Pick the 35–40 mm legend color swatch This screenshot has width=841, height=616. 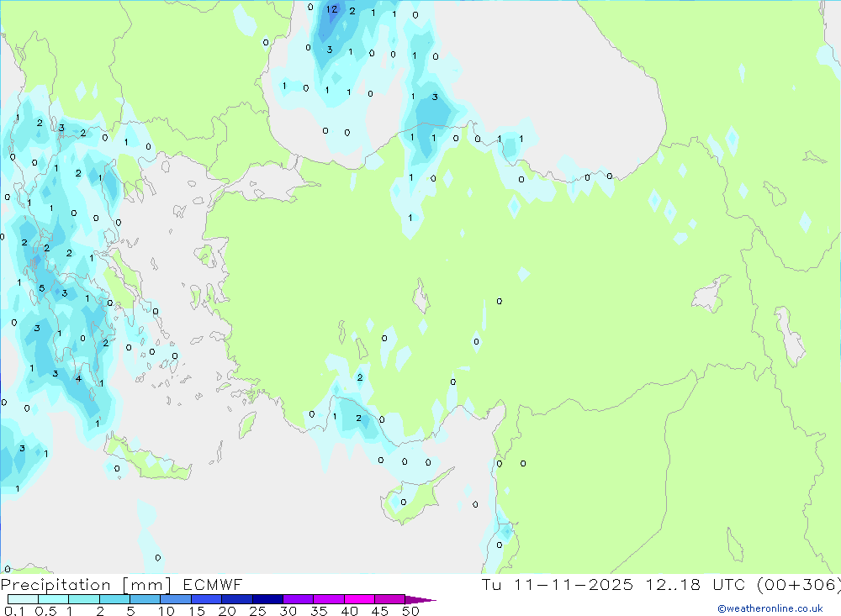pyautogui.click(x=328, y=599)
